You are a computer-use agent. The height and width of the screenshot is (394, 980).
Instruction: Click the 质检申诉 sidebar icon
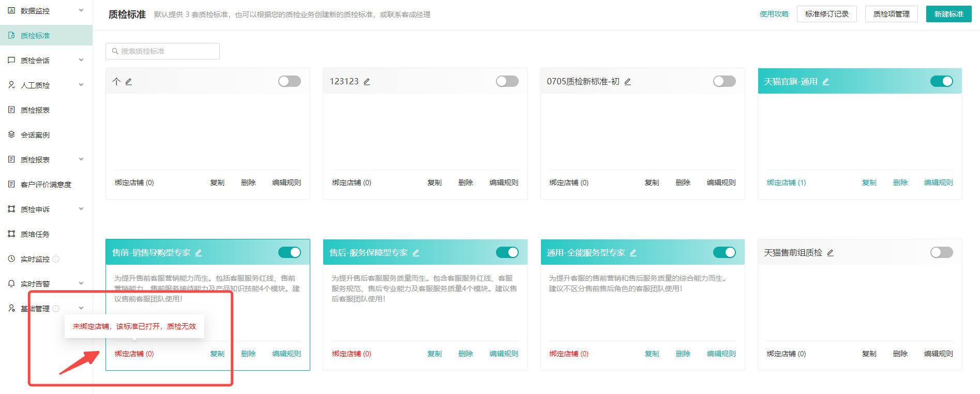coord(11,209)
